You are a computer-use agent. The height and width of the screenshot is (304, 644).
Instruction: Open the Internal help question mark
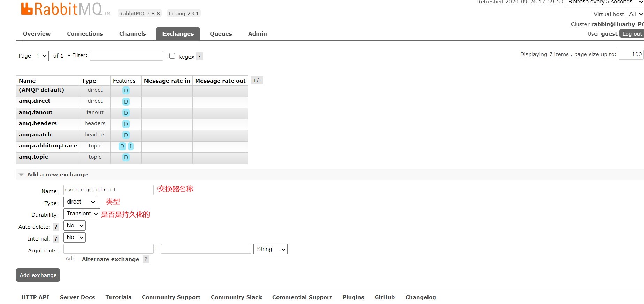(55, 238)
